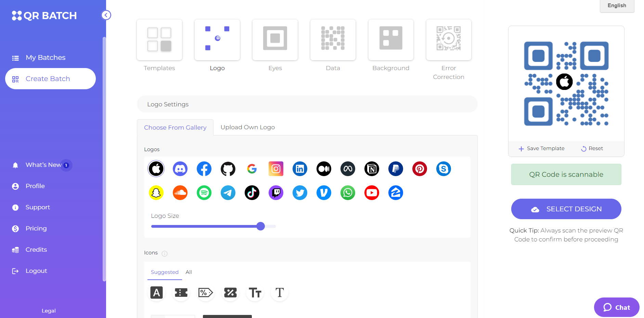Click the Logo Size slider handle
644x318 pixels.
tap(261, 226)
